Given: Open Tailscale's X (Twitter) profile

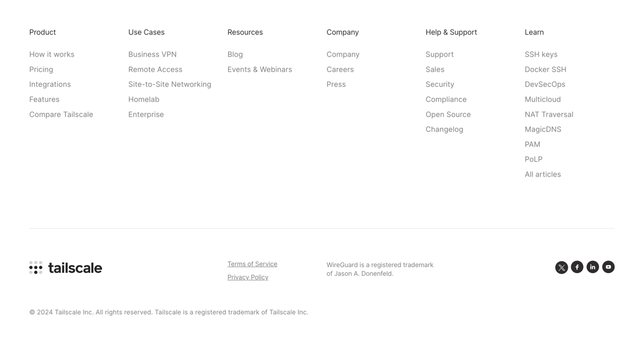Looking at the screenshot, I should pyautogui.click(x=561, y=267).
